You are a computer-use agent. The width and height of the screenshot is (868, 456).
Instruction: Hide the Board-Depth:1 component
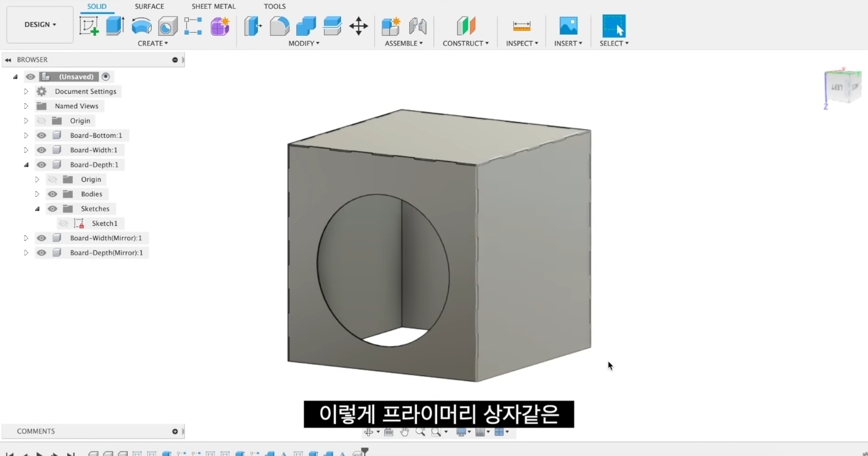coord(42,165)
